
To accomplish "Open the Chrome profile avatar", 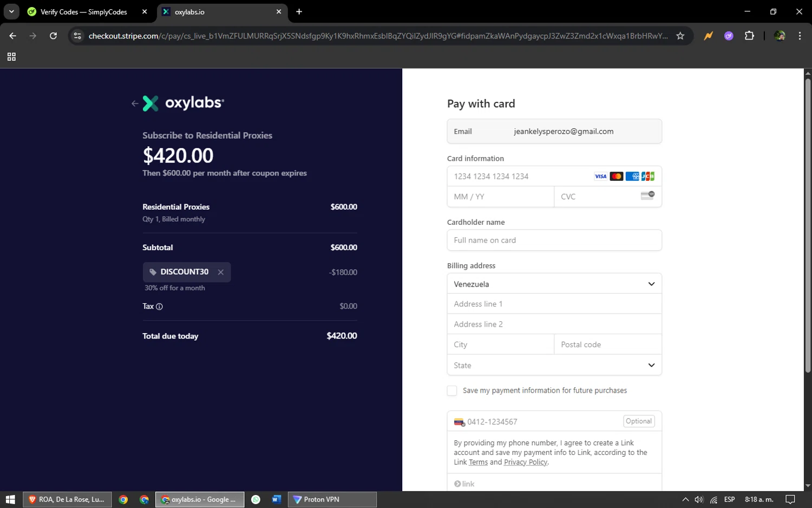I will click(x=780, y=36).
